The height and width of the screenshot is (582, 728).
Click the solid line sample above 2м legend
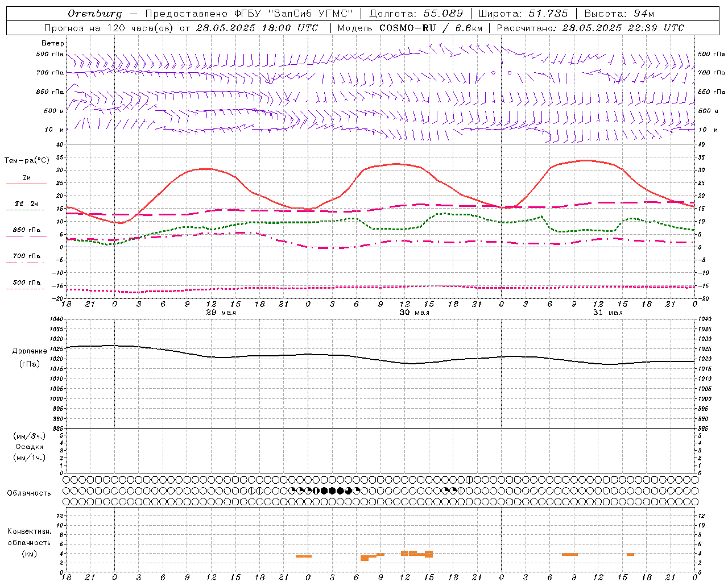(26, 184)
